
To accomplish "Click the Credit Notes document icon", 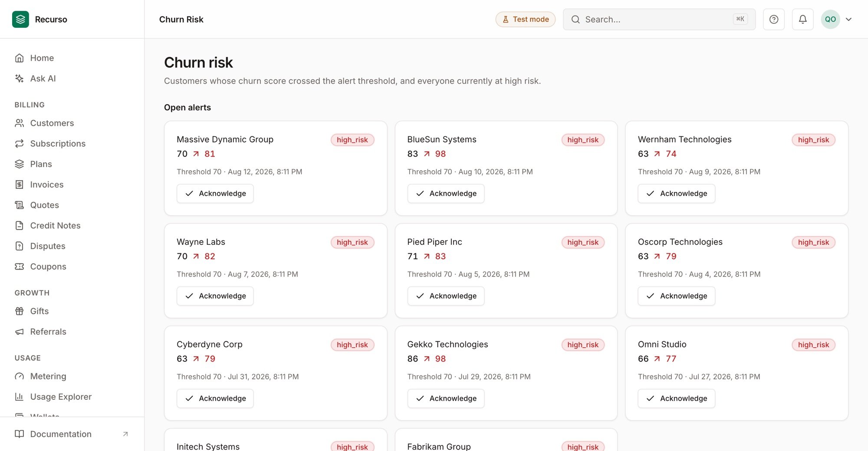I will [19, 225].
